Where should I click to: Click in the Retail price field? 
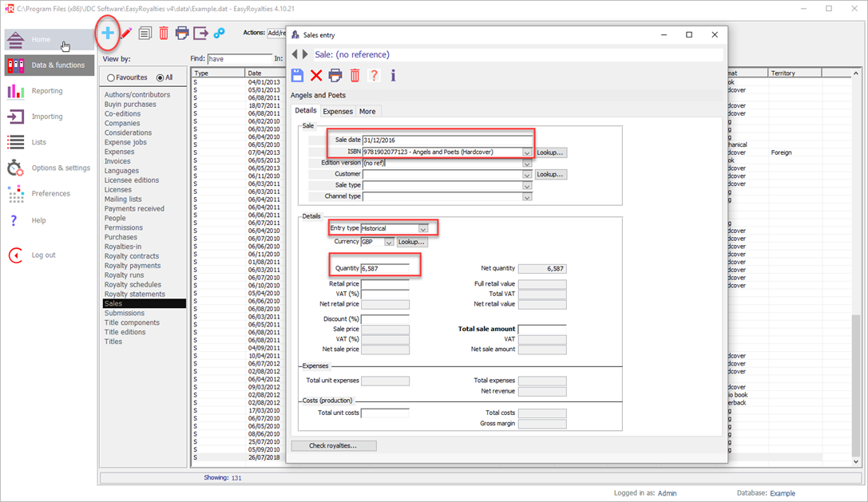[385, 284]
